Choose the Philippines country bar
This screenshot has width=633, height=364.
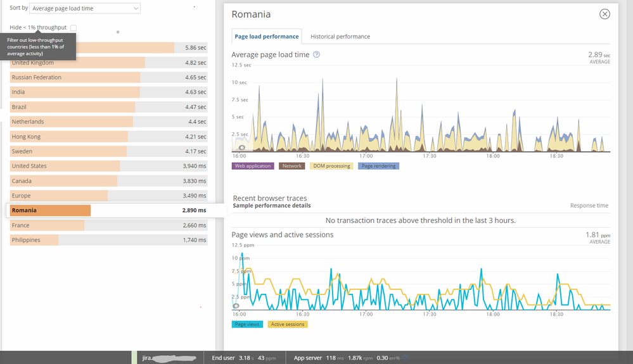click(x=108, y=241)
